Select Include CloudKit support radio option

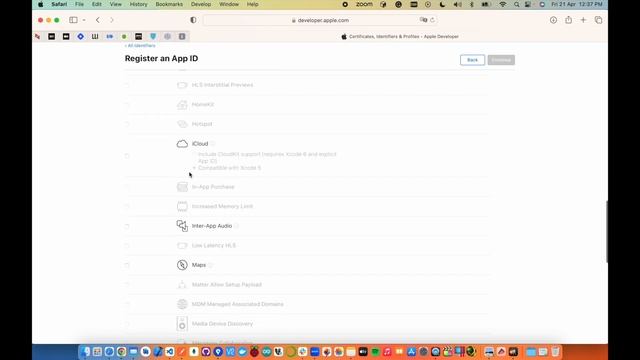coord(194,154)
